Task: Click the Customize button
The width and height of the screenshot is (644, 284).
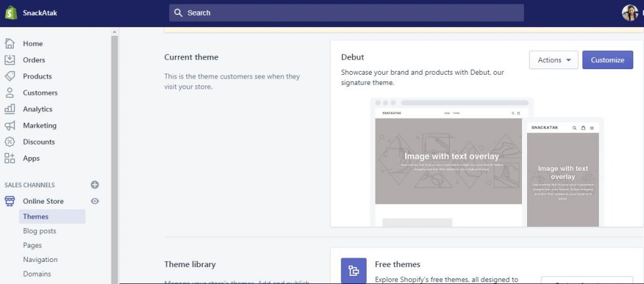Action: pyautogui.click(x=608, y=60)
